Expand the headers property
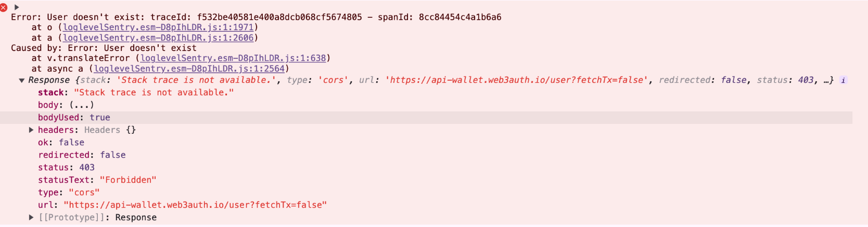 [31, 130]
